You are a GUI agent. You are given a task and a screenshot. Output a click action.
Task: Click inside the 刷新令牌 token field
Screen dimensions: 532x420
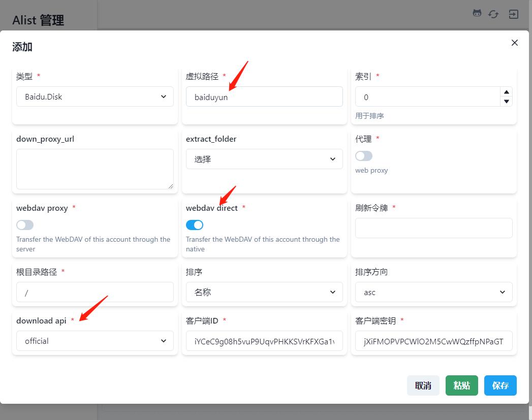[433, 228]
